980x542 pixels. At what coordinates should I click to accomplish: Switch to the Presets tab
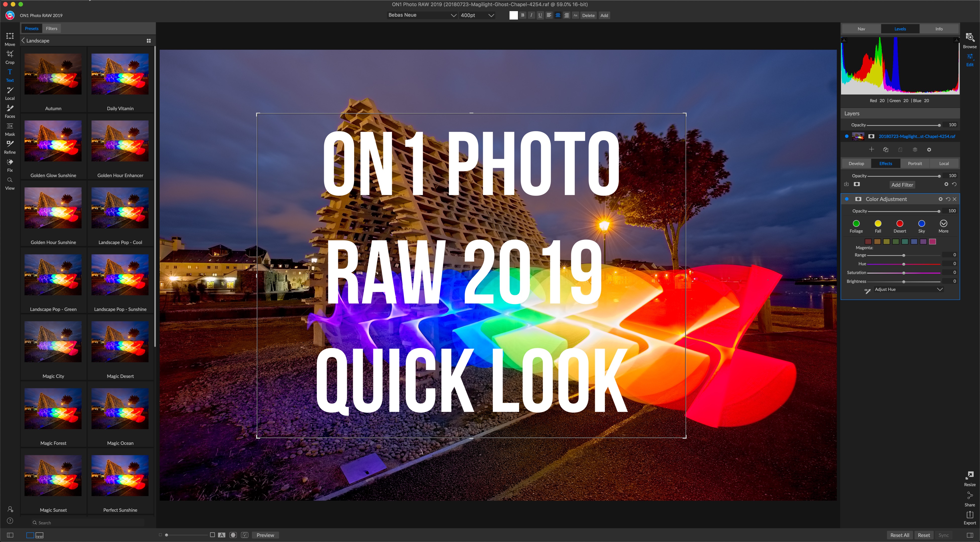pos(32,29)
